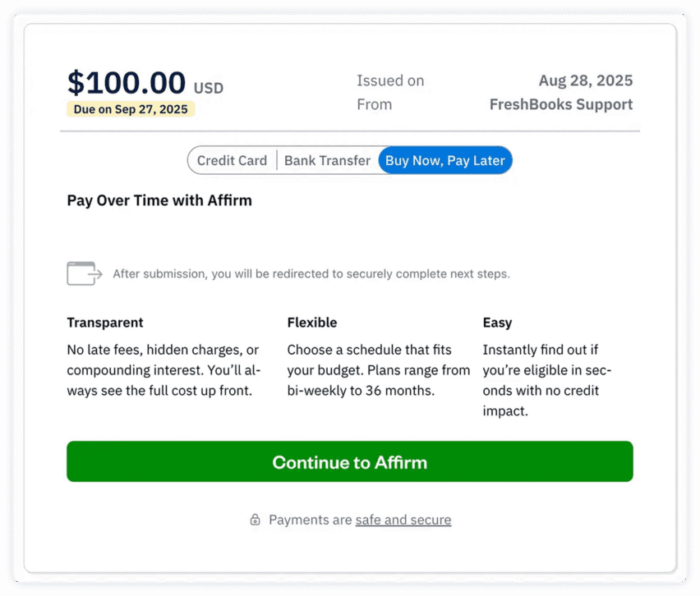This screenshot has height=596, width=700.
Task: Click the redirect notice text about next steps
Action: 311,273
